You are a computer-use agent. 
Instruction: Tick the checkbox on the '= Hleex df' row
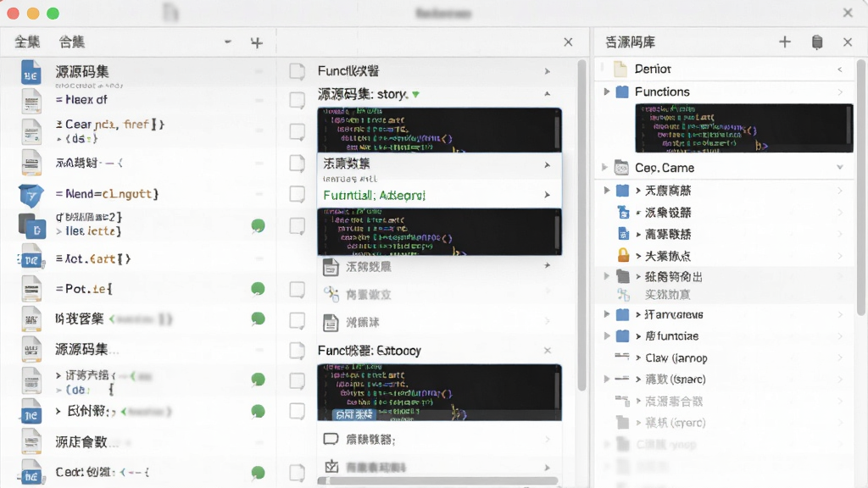298,100
